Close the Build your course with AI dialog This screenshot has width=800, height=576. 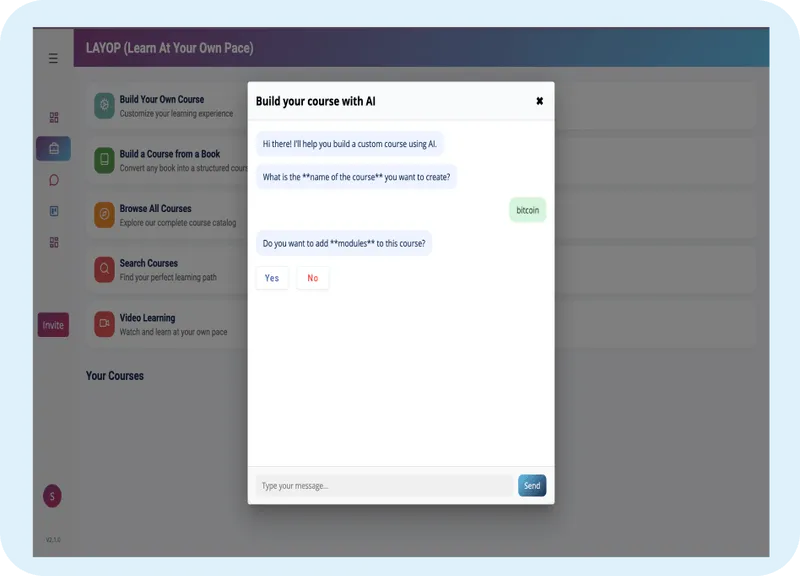[x=539, y=100]
